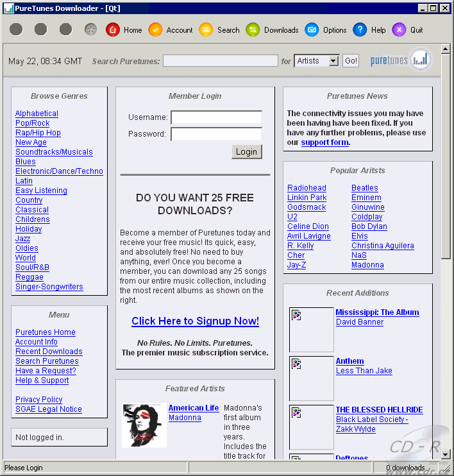454x476 pixels.
Task: Browse the Singer-Songwriters genre
Action: pyautogui.click(x=49, y=287)
